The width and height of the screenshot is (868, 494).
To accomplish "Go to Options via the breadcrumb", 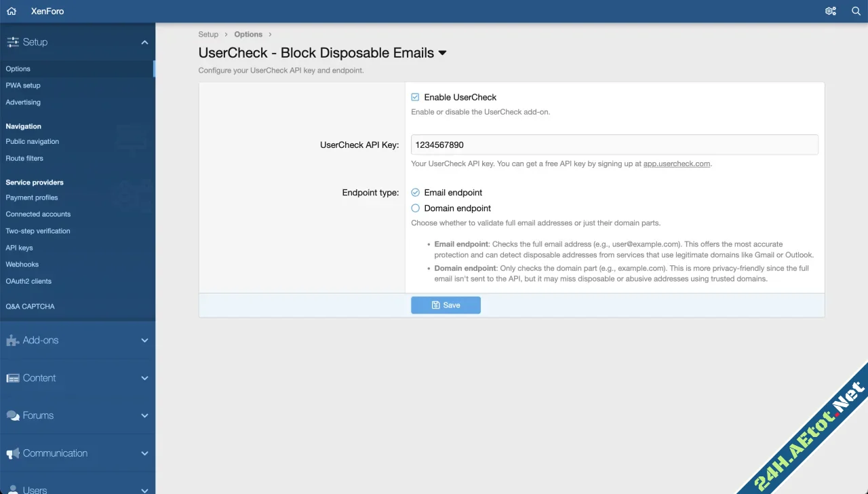I will (x=248, y=34).
